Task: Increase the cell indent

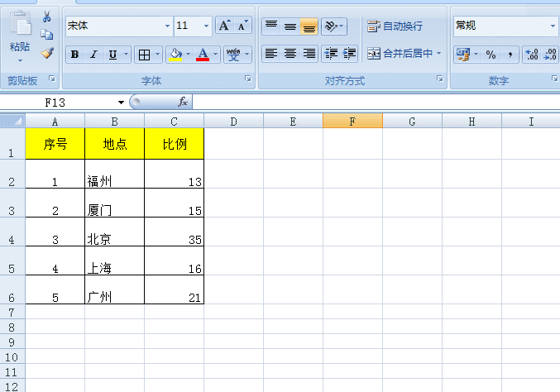Action: coord(349,54)
